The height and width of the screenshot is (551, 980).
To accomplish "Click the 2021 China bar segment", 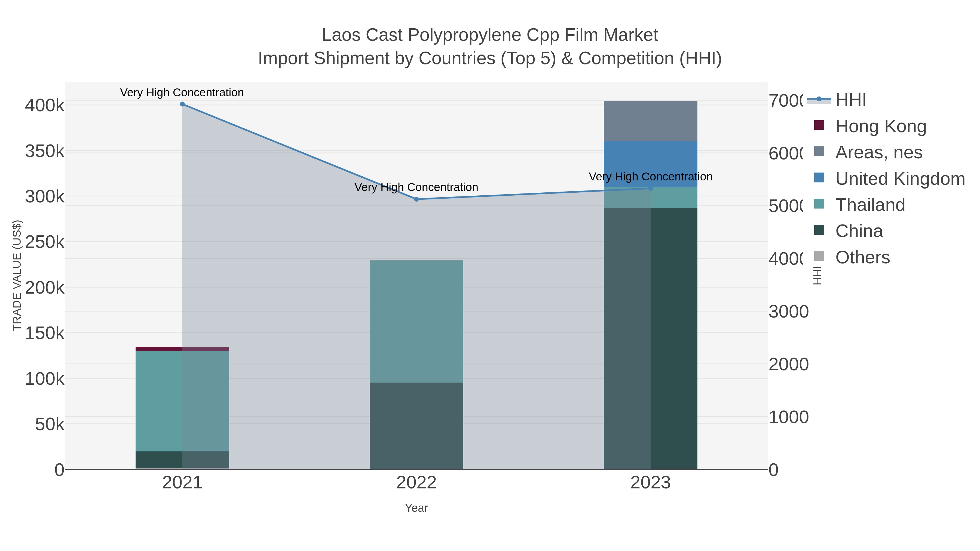I will (182, 460).
